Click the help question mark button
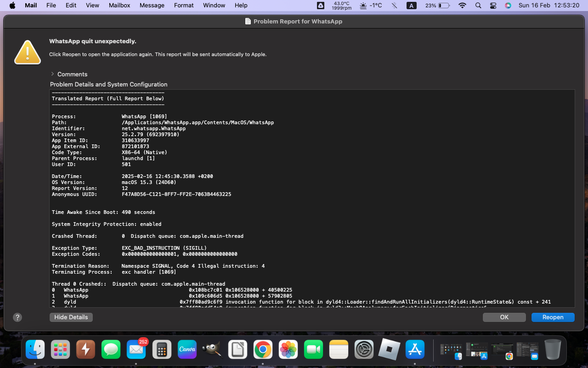The width and height of the screenshot is (588, 368). point(17,317)
